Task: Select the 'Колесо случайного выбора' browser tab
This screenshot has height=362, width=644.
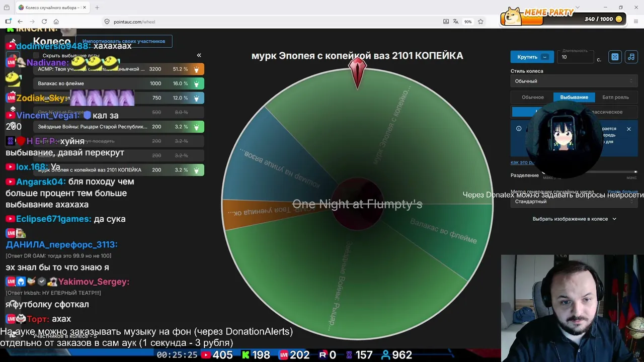Action: (52, 8)
